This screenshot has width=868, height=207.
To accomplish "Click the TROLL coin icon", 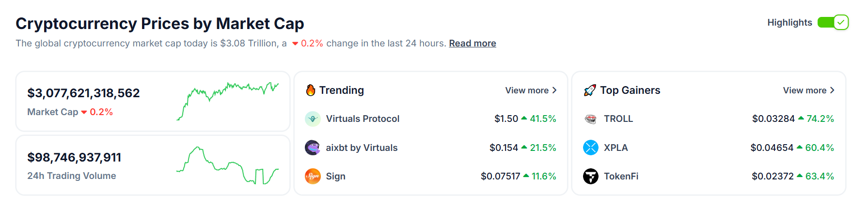I will point(590,118).
